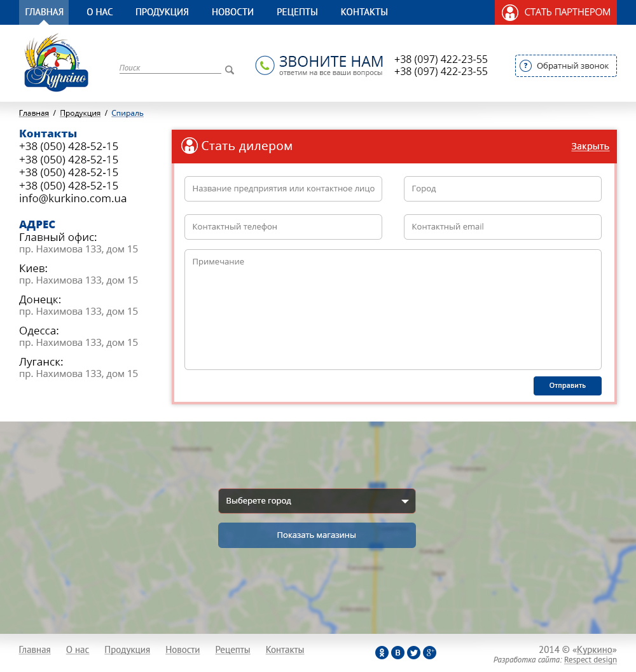Click the Kurkino logo image
The width and height of the screenshot is (636, 672).
56,64
